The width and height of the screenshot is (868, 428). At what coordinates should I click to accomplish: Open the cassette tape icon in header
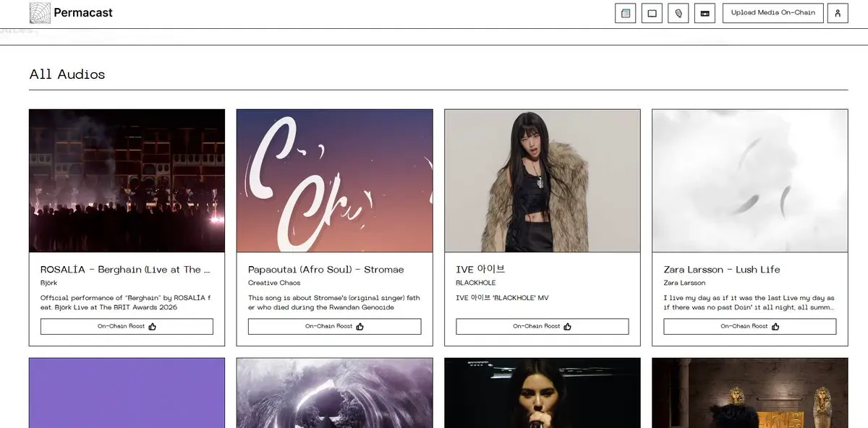(705, 13)
